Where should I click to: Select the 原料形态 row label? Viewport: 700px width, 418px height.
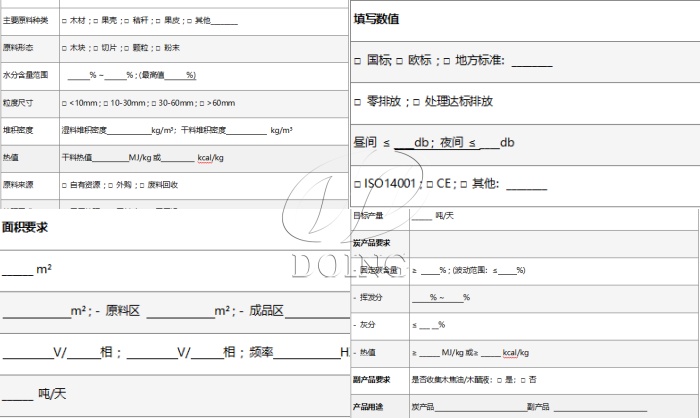18,48
